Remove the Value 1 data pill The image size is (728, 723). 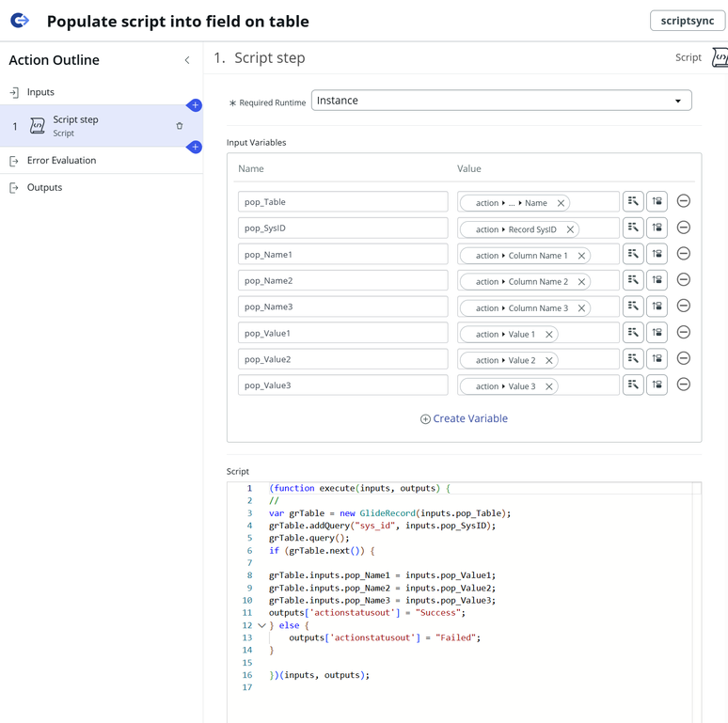coord(548,334)
